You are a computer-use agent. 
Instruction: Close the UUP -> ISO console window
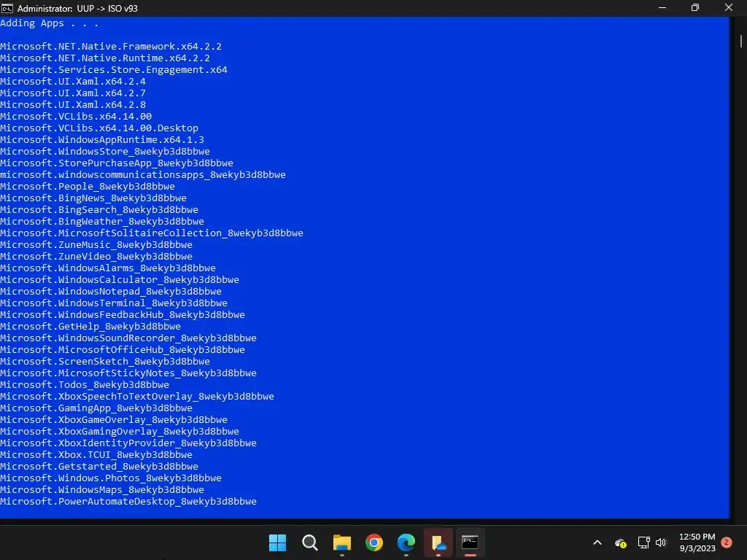pos(729,8)
